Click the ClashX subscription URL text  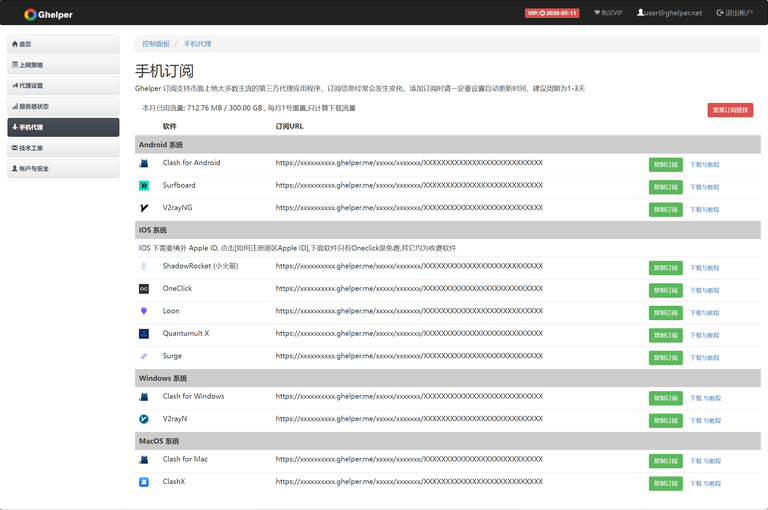tap(409, 482)
